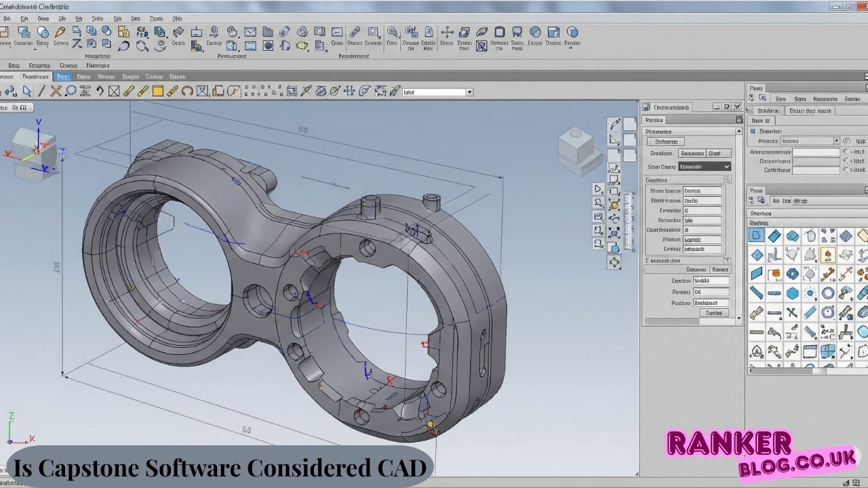Screen dimensions: 868x488
Task: Open the first menu in the menu bar
Action: pos(7,17)
